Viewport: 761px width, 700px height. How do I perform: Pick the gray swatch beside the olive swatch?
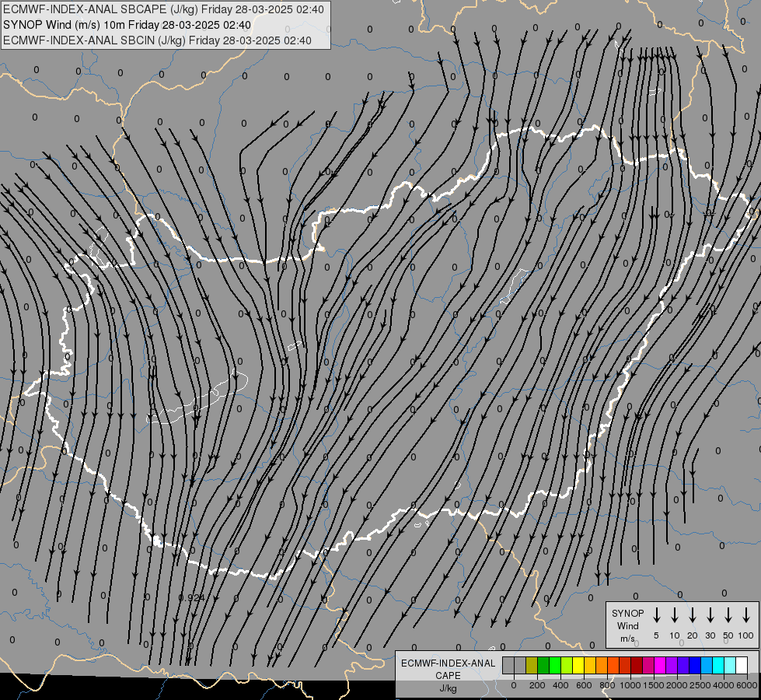pos(520,665)
